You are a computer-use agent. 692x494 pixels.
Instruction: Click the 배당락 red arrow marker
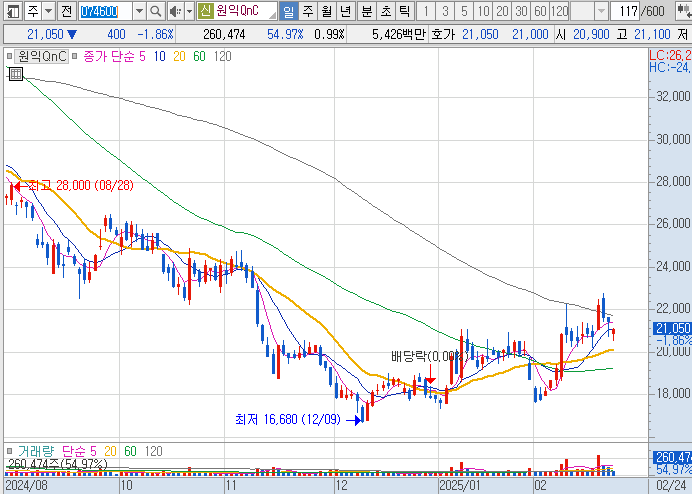[x=430, y=374]
